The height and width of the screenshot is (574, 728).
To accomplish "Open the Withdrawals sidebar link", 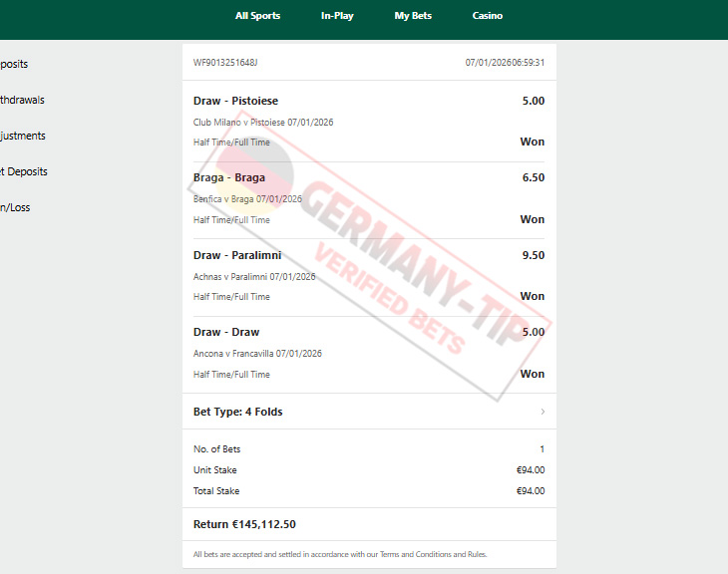I will (22, 100).
